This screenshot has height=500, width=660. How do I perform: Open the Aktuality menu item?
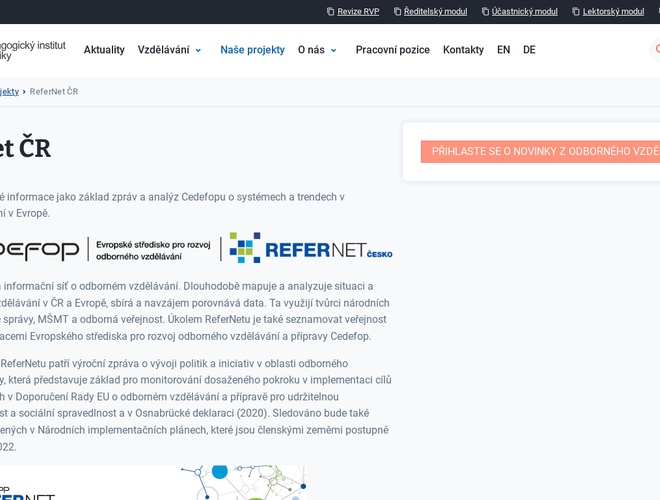tap(104, 50)
